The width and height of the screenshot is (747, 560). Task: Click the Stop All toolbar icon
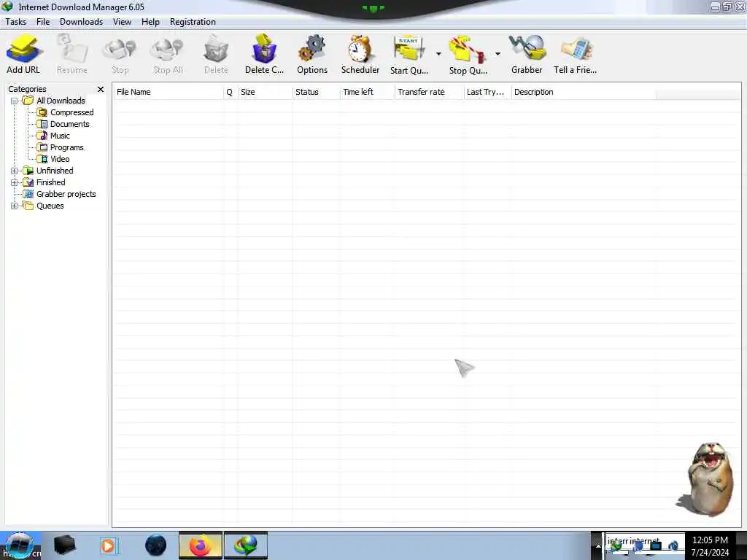(168, 49)
